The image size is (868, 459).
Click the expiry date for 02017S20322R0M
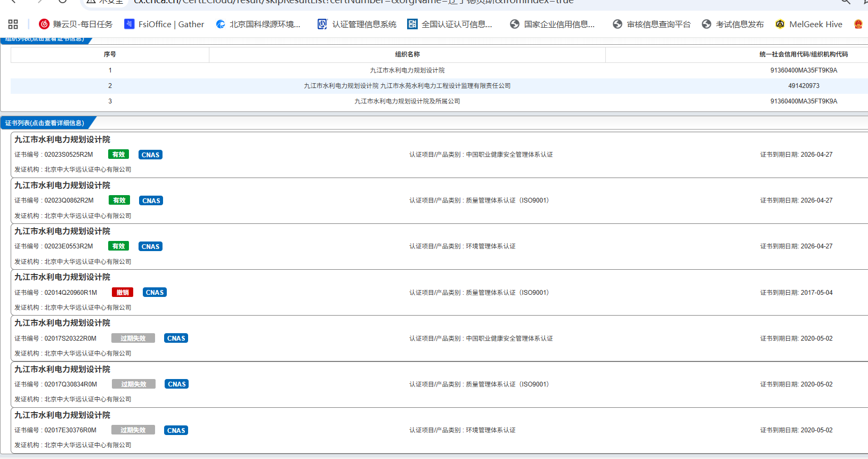point(816,339)
